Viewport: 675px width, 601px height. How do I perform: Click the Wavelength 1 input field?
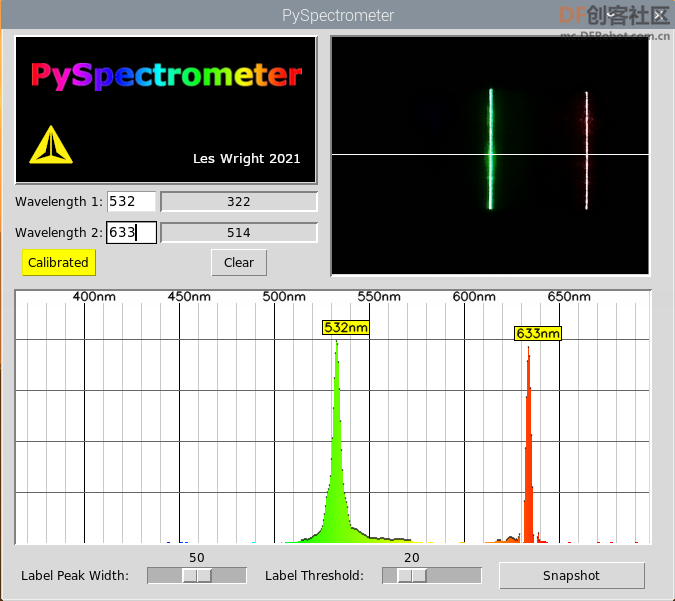pos(131,201)
